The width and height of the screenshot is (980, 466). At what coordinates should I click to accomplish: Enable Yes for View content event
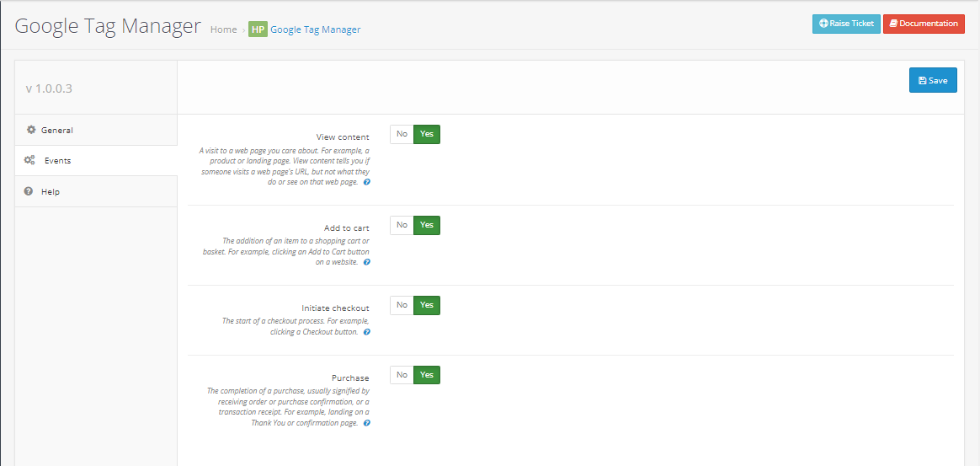point(427,134)
